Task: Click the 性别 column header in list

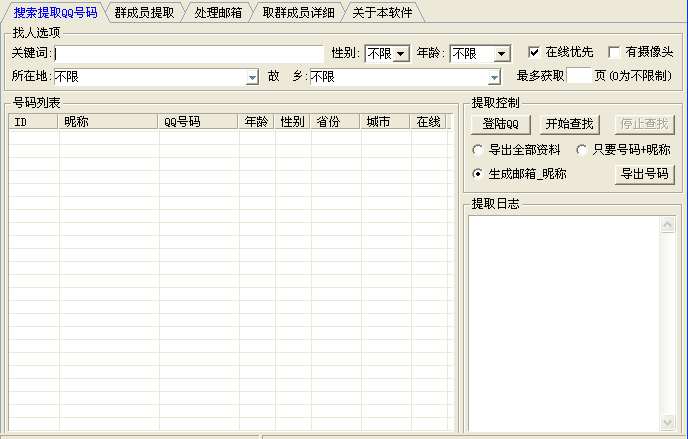Action: [292, 121]
